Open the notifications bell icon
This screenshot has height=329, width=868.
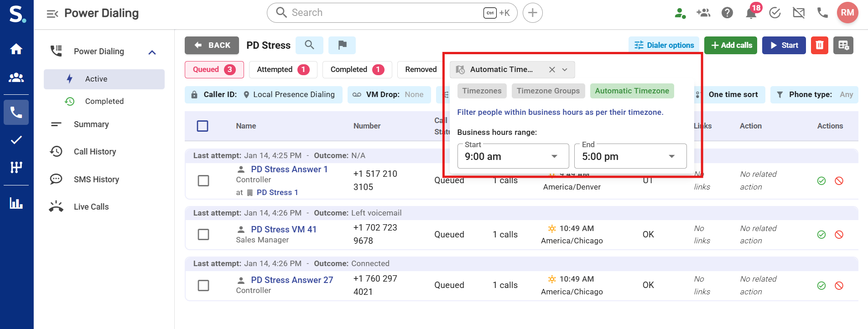coord(751,13)
